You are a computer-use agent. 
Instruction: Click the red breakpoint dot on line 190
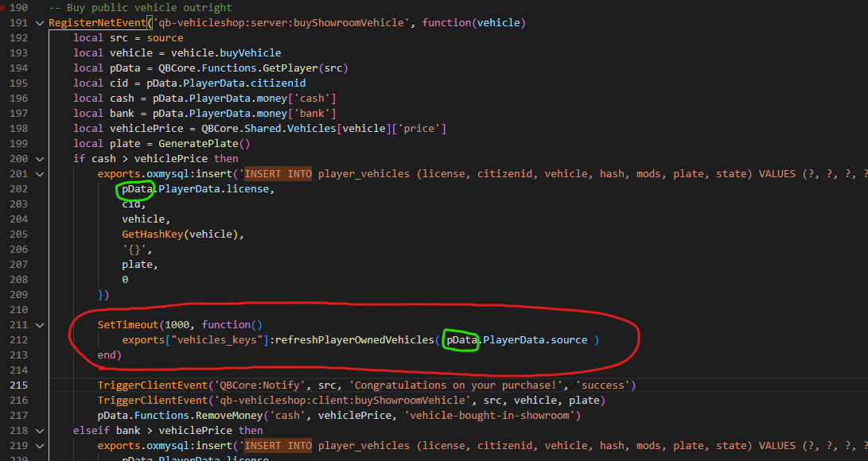[2, 8]
